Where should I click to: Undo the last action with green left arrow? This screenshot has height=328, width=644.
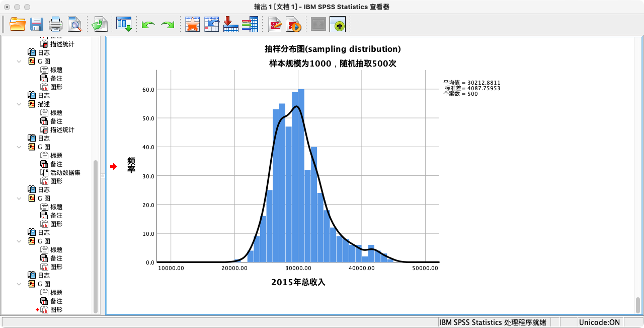148,25
